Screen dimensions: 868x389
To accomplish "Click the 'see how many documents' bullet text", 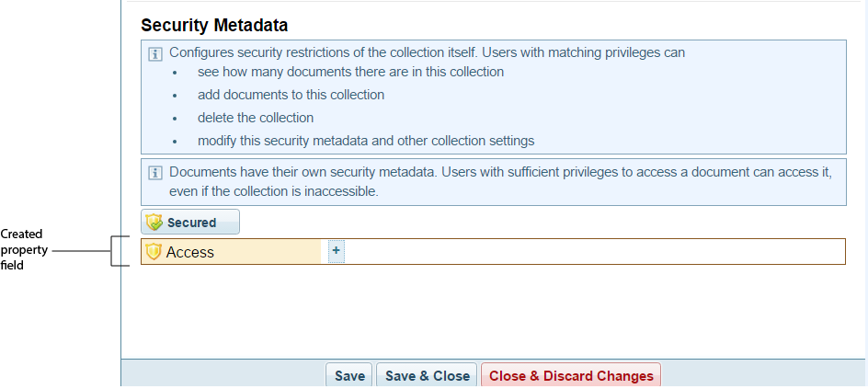I will pyautogui.click(x=350, y=72).
